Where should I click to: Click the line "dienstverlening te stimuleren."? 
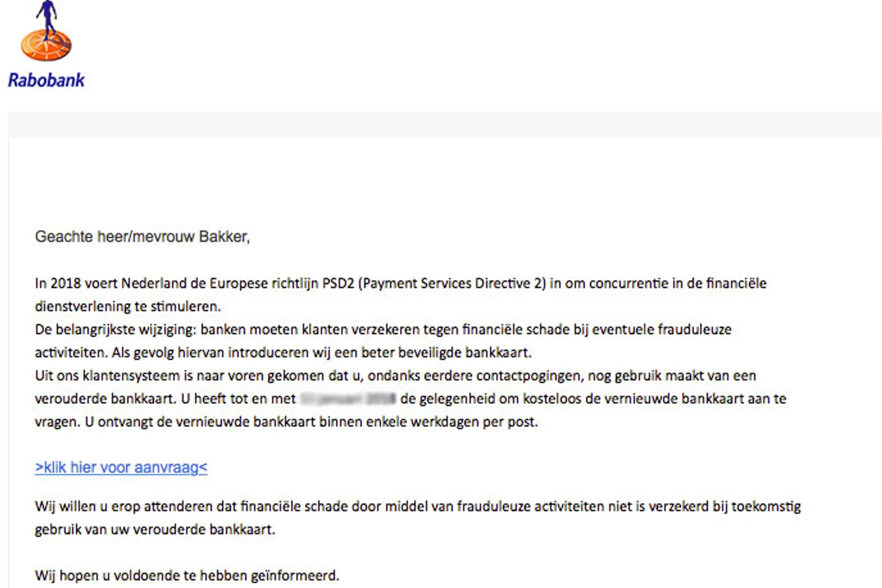pyautogui.click(x=128, y=306)
